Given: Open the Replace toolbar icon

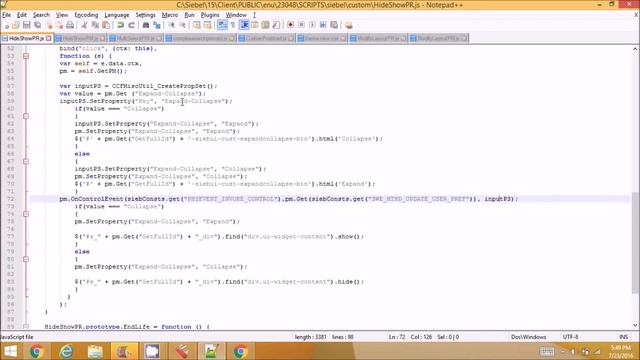Looking at the screenshot, I should click(x=156, y=25).
